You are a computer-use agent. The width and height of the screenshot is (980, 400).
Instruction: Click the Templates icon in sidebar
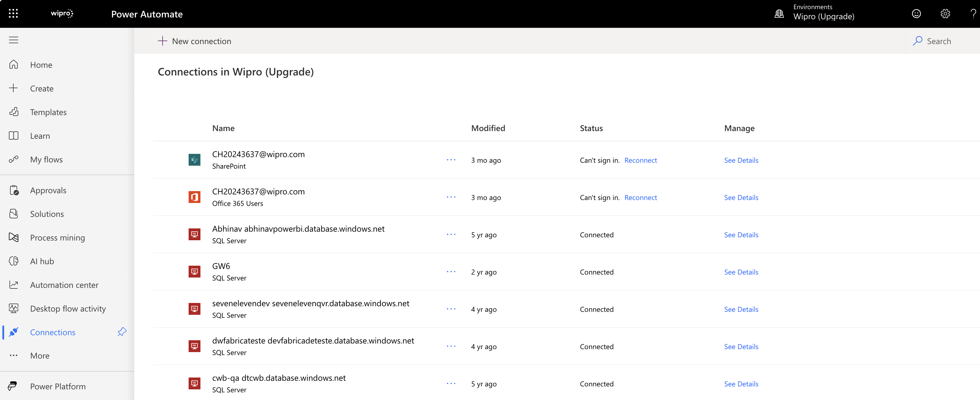click(14, 112)
